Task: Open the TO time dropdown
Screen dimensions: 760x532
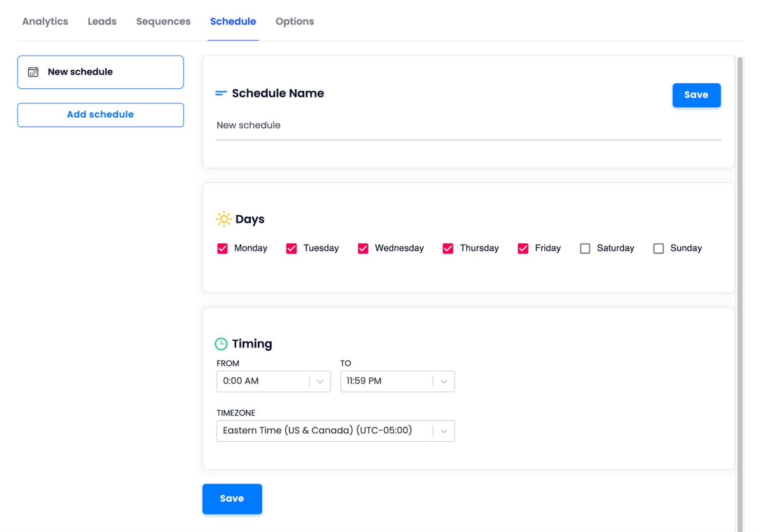Action: pyautogui.click(x=445, y=381)
